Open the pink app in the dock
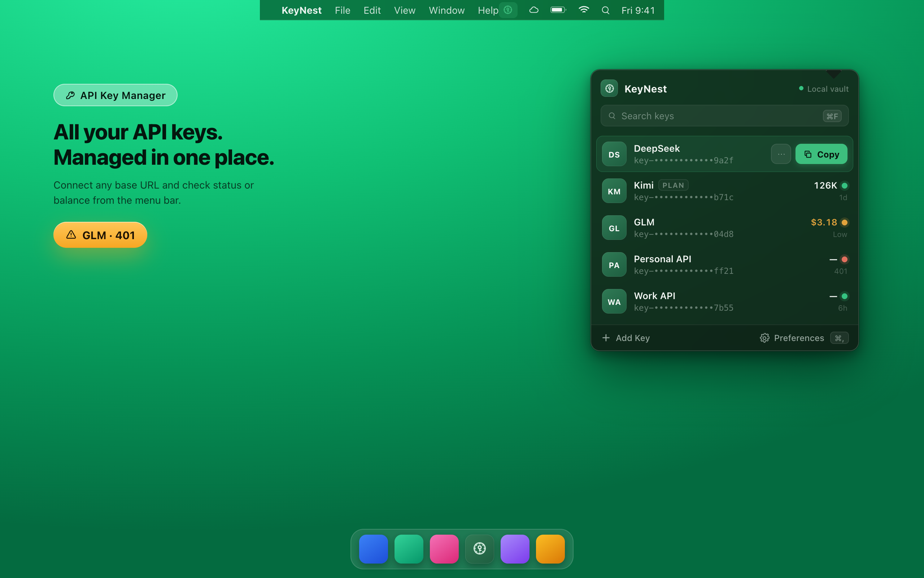The height and width of the screenshot is (578, 924). 444,549
